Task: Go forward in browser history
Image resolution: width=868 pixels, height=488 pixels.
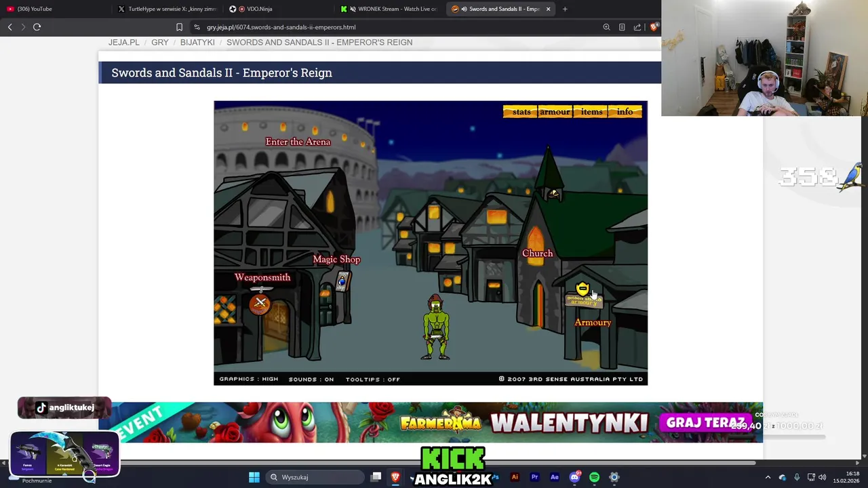Action: 23,27
